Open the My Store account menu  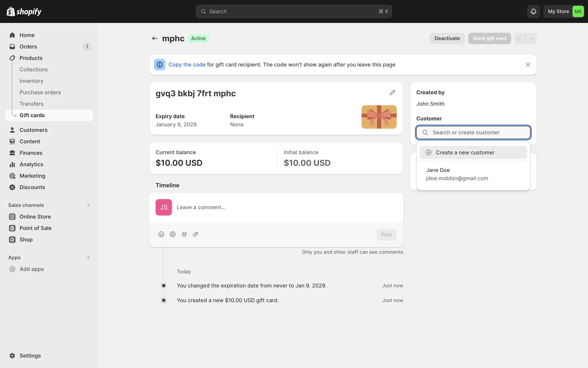click(x=564, y=12)
